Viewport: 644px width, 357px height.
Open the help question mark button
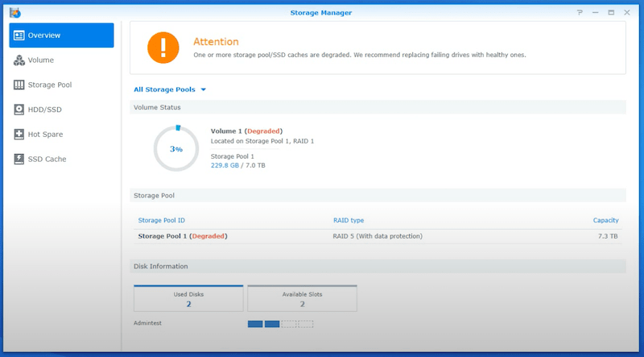tap(580, 13)
